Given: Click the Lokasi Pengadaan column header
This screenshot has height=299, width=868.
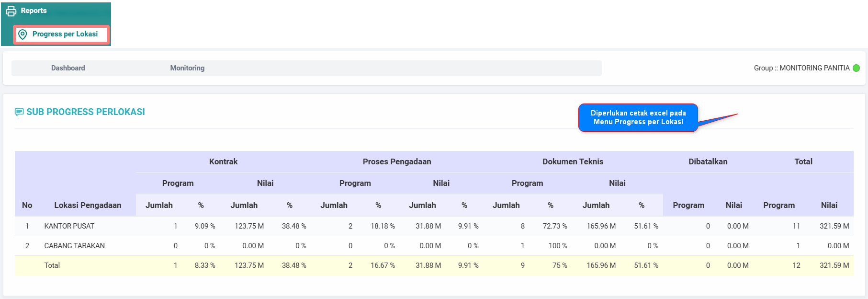Looking at the screenshot, I should (88, 205).
